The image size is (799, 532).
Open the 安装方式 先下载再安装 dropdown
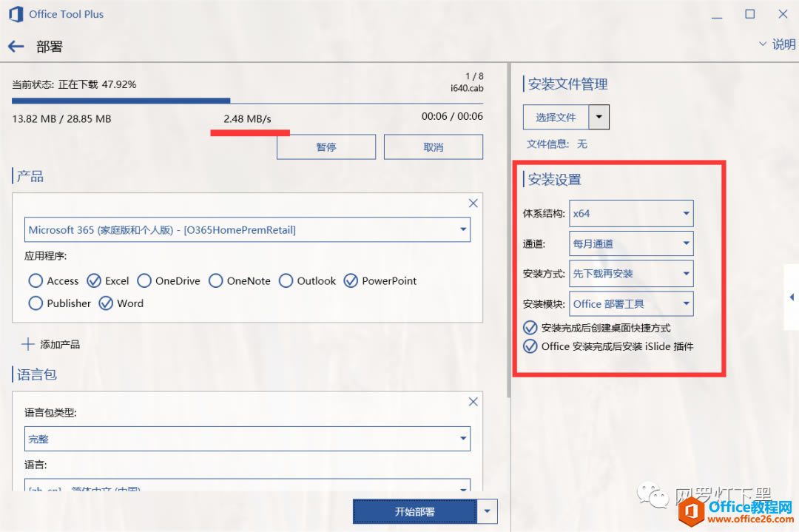point(631,274)
